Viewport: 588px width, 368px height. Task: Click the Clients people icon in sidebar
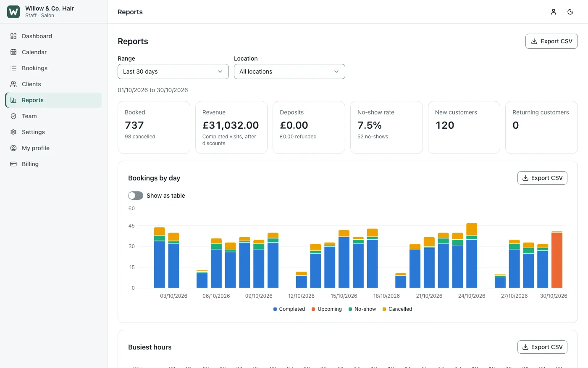(13, 84)
